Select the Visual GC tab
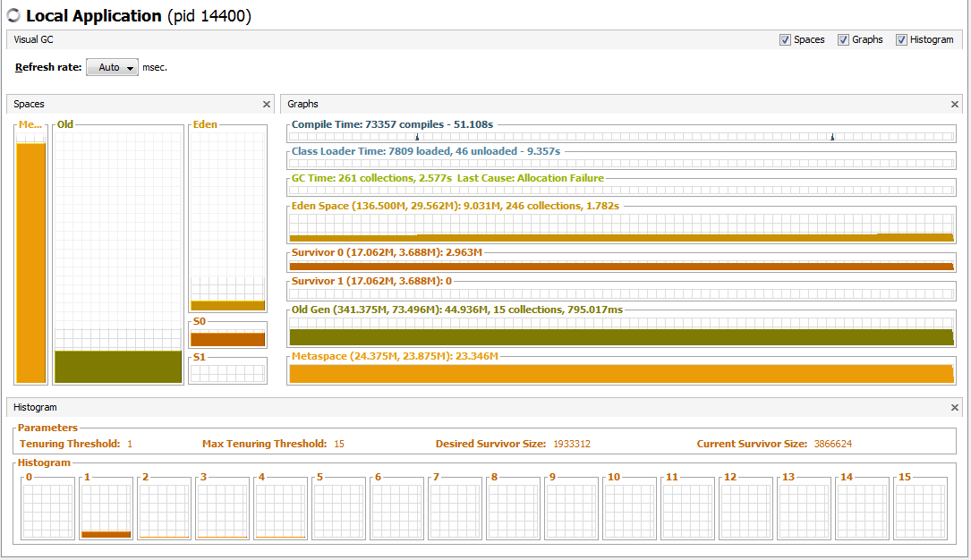 [33, 39]
